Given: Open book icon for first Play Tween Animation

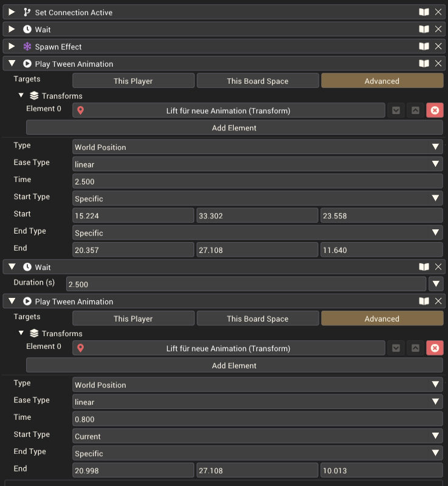Looking at the screenshot, I should pyautogui.click(x=424, y=64).
